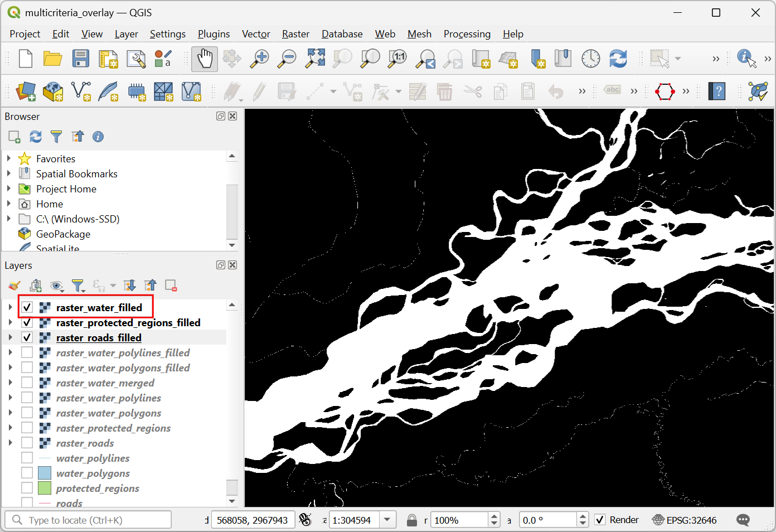Image resolution: width=776 pixels, height=532 pixels.
Task: Click the EPSG:32646 CRS button
Action: coord(685,520)
